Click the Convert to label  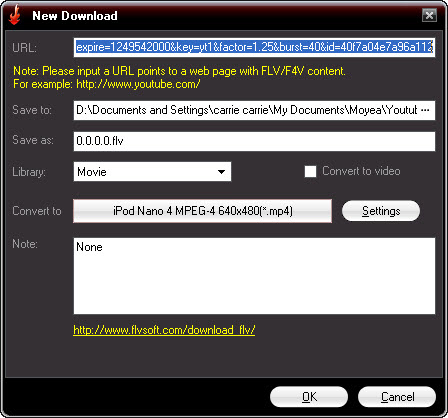pos(37,211)
